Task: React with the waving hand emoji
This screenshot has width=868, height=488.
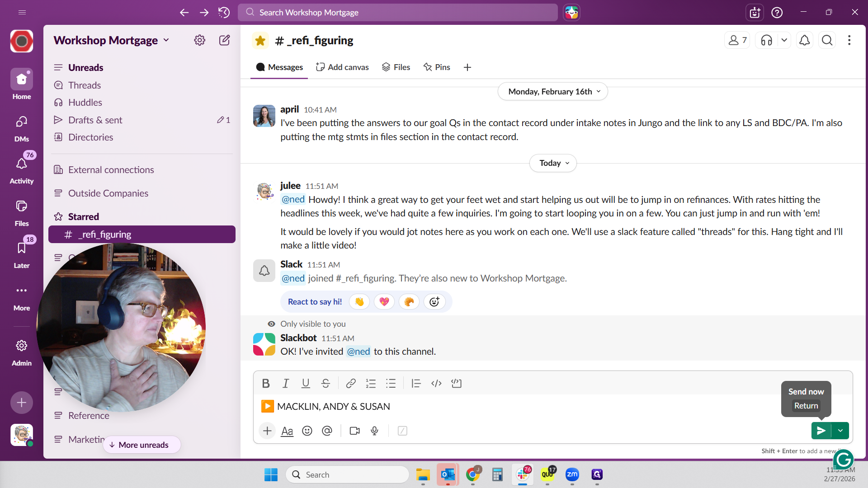Action: [359, 302]
